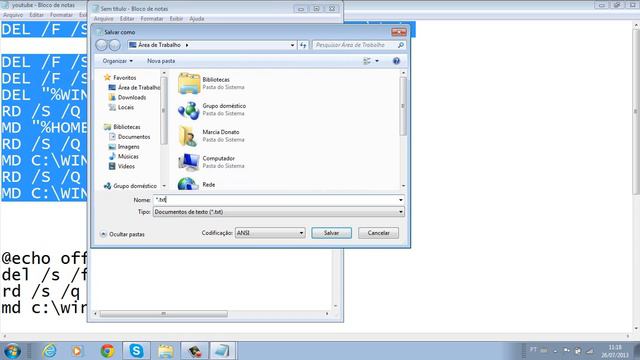Select Computador in the file list

point(211,162)
